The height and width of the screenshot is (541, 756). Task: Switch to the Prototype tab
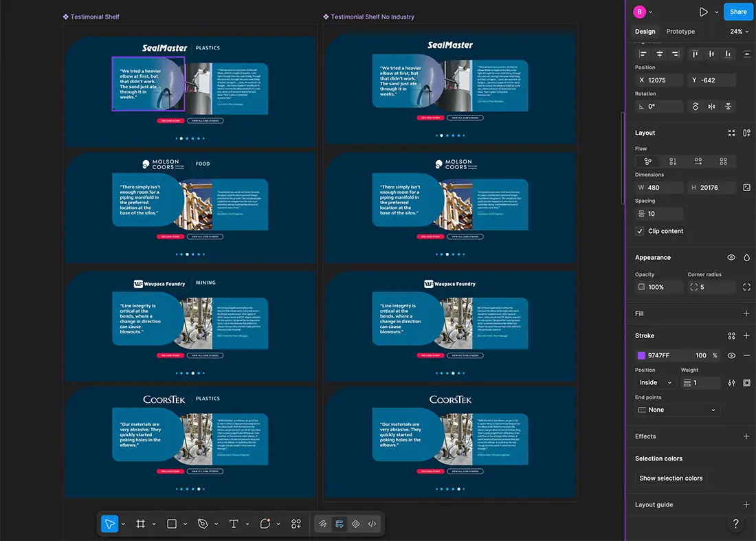tap(680, 32)
